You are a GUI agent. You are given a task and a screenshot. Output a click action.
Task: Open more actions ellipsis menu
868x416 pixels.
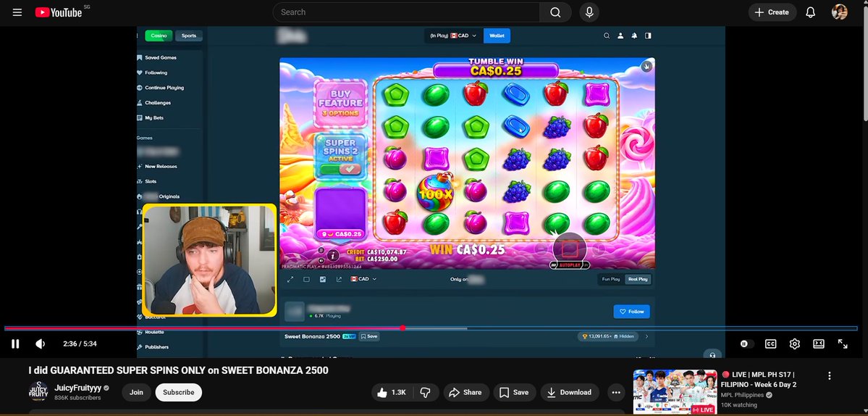click(616, 392)
